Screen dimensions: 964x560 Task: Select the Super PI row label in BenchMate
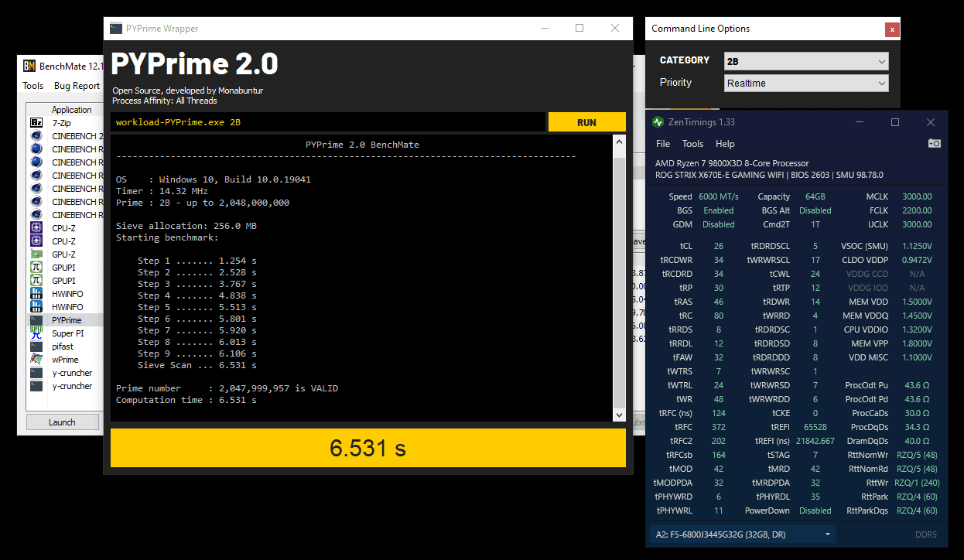point(68,333)
